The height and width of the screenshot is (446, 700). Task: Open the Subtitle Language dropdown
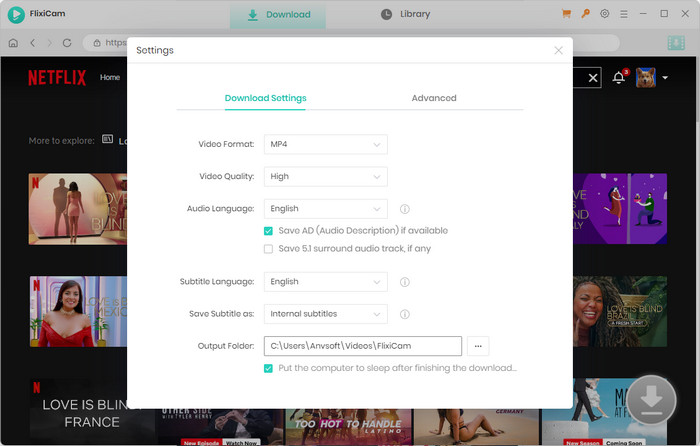coord(325,282)
